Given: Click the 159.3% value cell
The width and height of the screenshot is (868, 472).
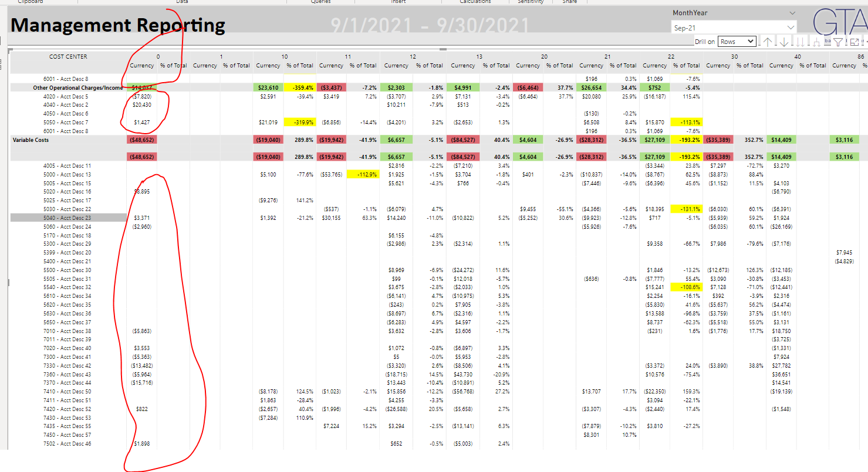Looking at the screenshot, I should point(691,392).
